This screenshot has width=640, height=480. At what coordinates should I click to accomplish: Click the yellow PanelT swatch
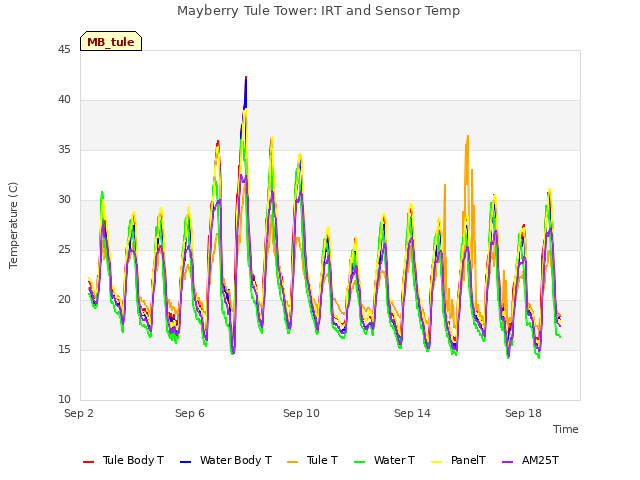point(437,462)
